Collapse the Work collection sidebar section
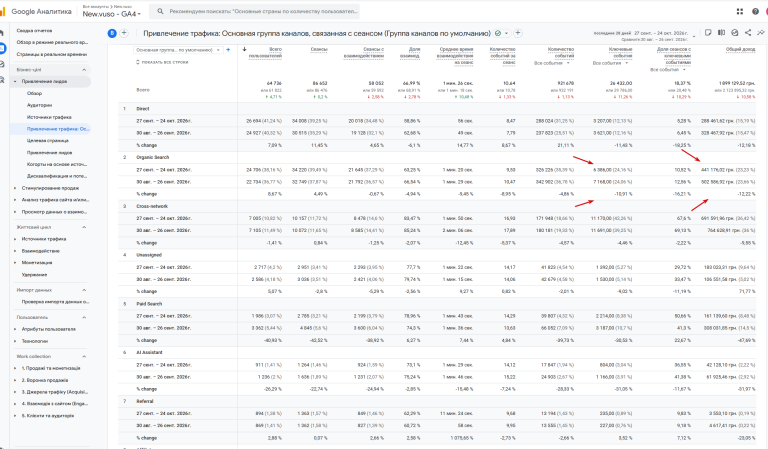The image size is (768, 449). tap(84, 356)
